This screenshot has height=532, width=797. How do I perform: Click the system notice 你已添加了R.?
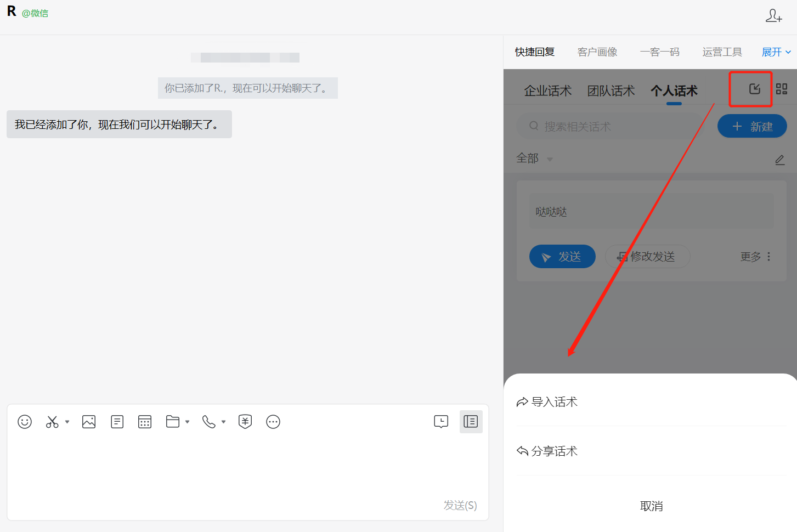point(248,88)
